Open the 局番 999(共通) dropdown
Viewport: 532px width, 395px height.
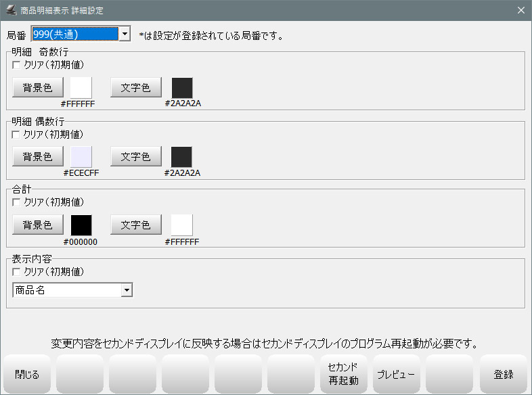point(124,34)
